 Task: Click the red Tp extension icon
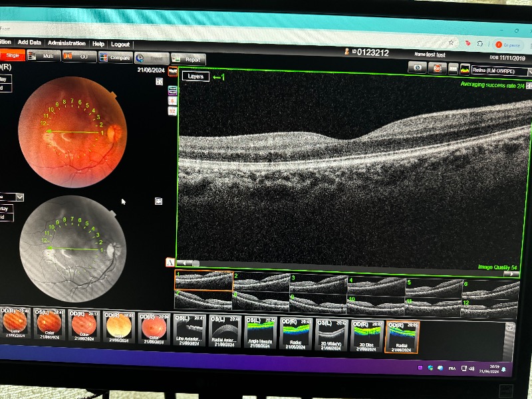[467, 43]
